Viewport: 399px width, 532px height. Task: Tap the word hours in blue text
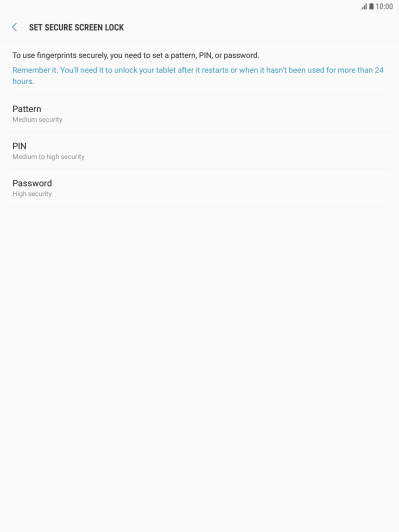pos(23,81)
